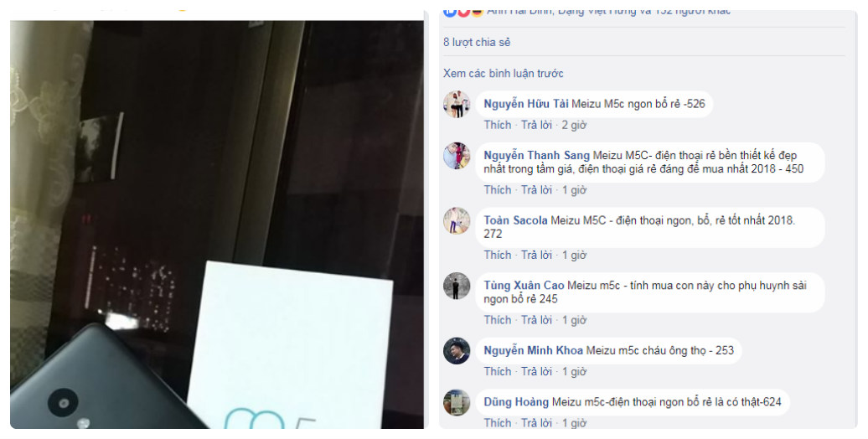
Task: Reply to Dũng Hoàng's comment via Trả lời
Action: coord(536,423)
